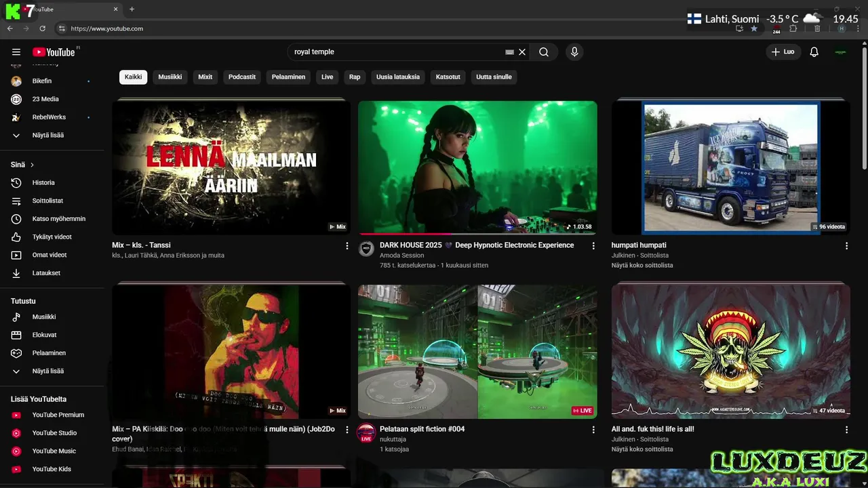868x488 pixels.
Task: Open Näytä koko soittolista under All and. fuk this!
Action: [x=642, y=449]
